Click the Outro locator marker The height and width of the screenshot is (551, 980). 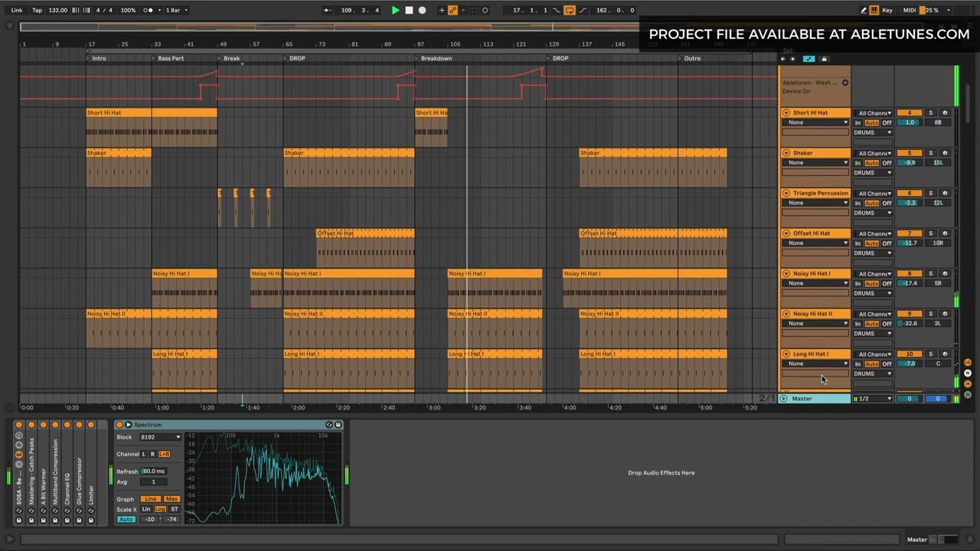tap(689, 58)
